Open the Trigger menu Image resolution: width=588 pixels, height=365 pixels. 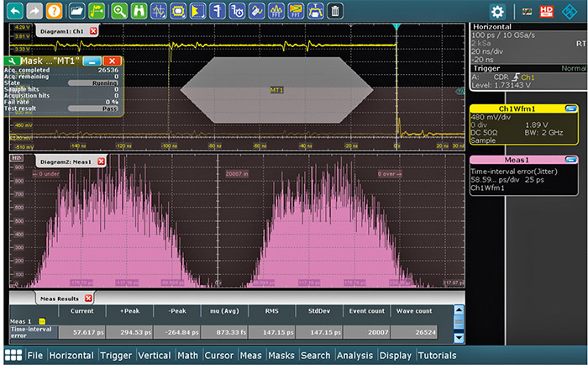pyautogui.click(x=115, y=356)
